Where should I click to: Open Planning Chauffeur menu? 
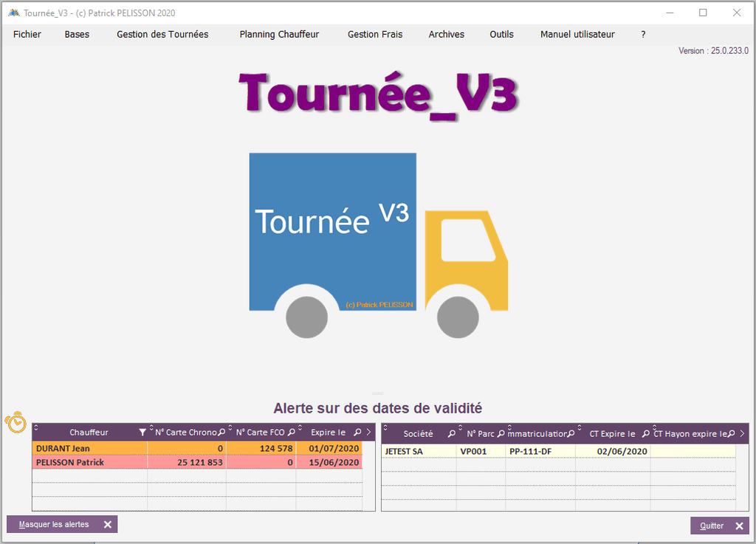click(279, 34)
